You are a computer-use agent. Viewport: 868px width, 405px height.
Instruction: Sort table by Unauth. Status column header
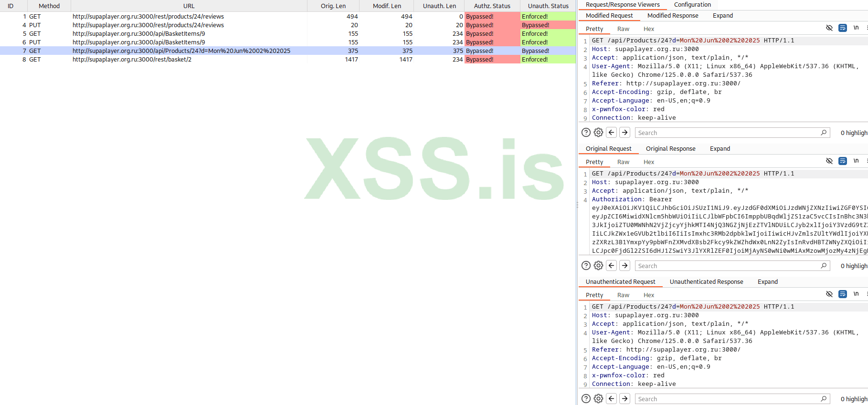[548, 6]
